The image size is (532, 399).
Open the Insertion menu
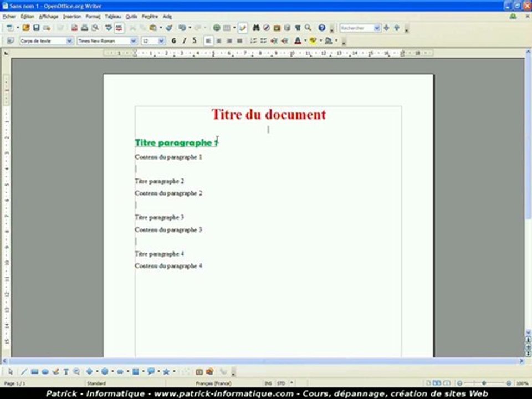coord(72,16)
